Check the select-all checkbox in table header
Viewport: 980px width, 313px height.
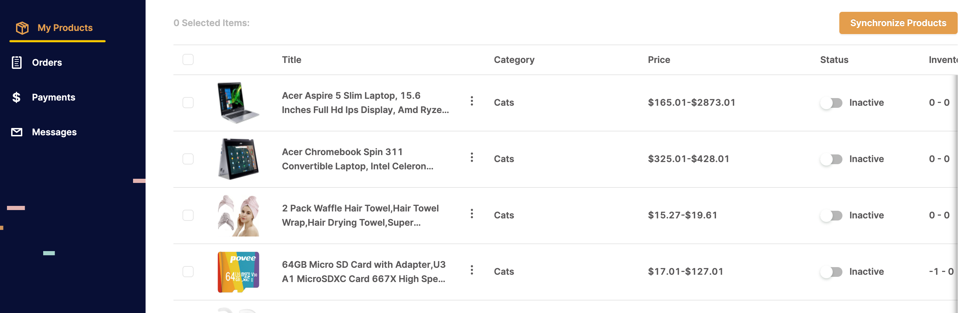pyautogui.click(x=188, y=59)
